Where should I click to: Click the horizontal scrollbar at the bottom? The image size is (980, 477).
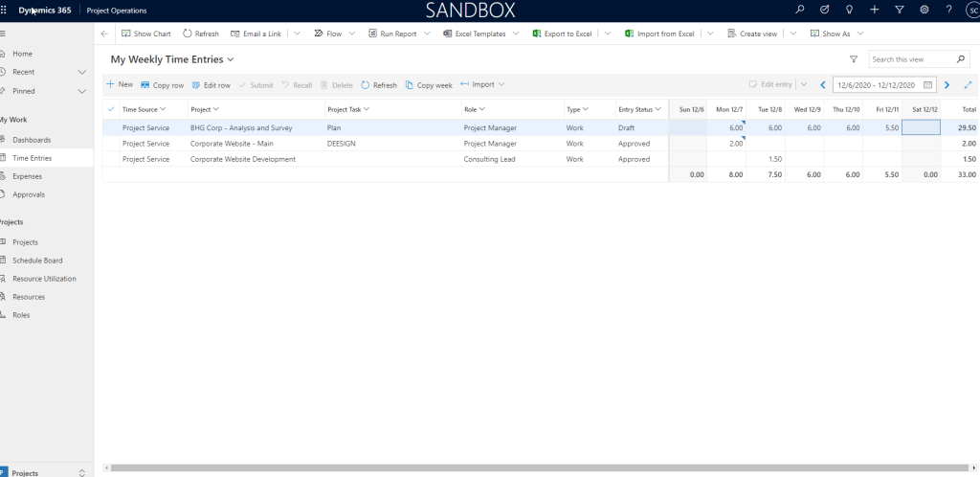pyautogui.click(x=536, y=467)
